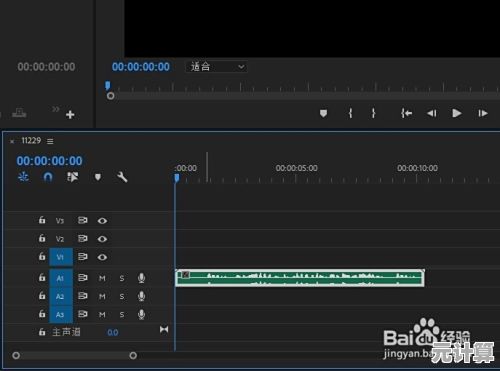Screen dimensions: 500x371
Task: Play the sequence in the Program Monitor
Action: pyautogui.click(x=456, y=113)
